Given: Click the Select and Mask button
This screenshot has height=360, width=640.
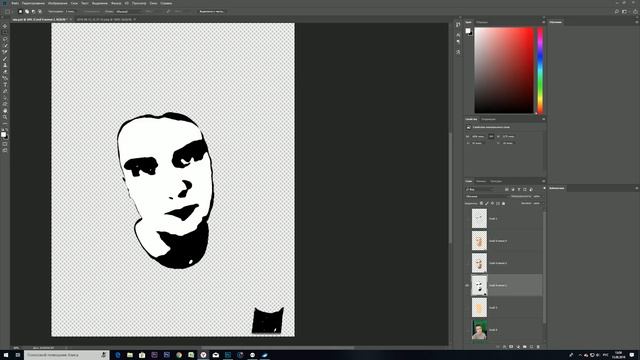Looking at the screenshot, I should click(211, 11).
